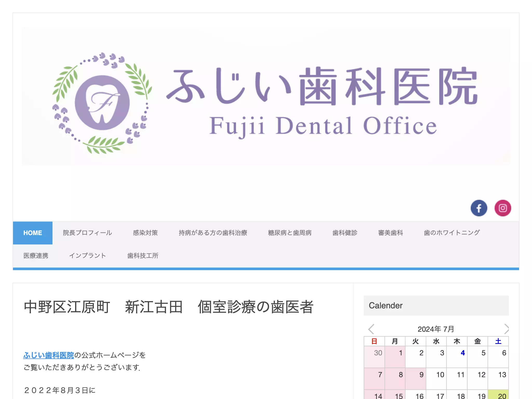Select calendar date 30 greyed out
The image size is (532, 399).
[x=374, y=357]
